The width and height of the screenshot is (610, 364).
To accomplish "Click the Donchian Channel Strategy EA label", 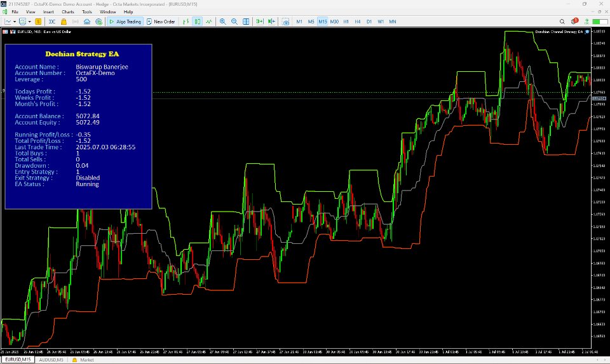I will click(x=559, y=32).
